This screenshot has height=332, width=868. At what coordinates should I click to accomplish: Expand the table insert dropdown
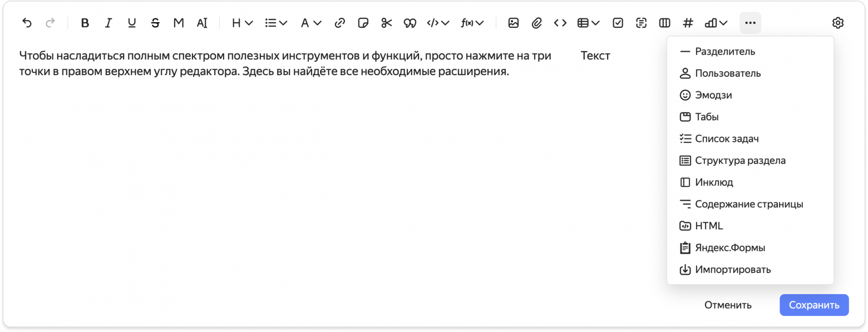(590, 23)
